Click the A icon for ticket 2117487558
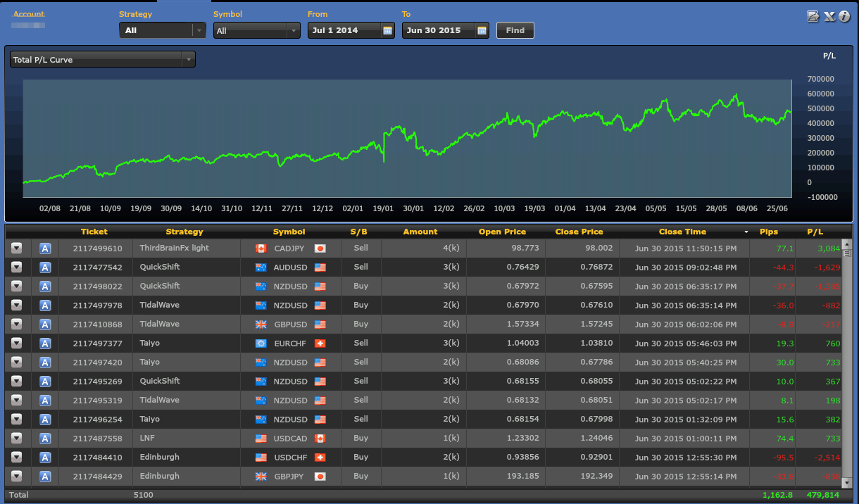 45,438
